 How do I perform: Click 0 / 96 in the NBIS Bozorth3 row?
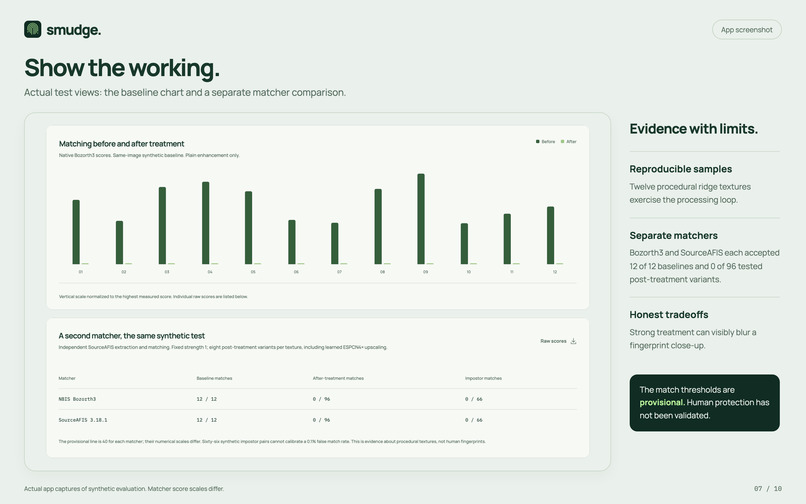321,399
